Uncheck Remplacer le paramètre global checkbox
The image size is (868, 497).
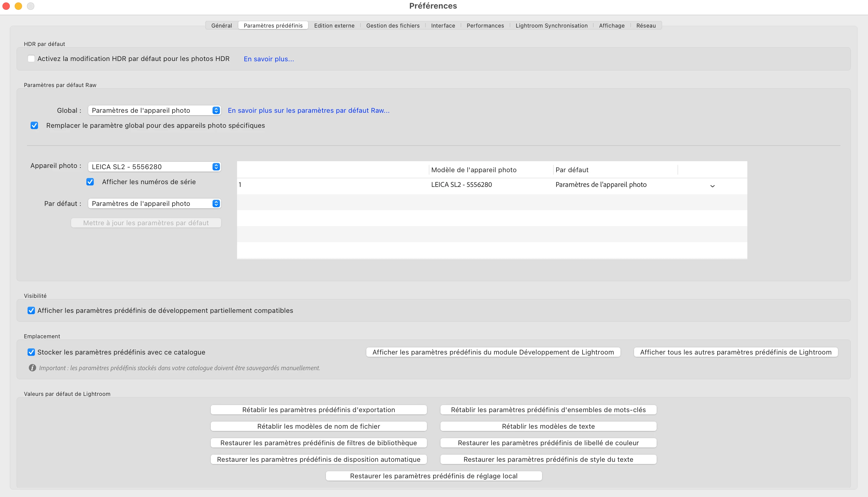(x=34, y=125)
